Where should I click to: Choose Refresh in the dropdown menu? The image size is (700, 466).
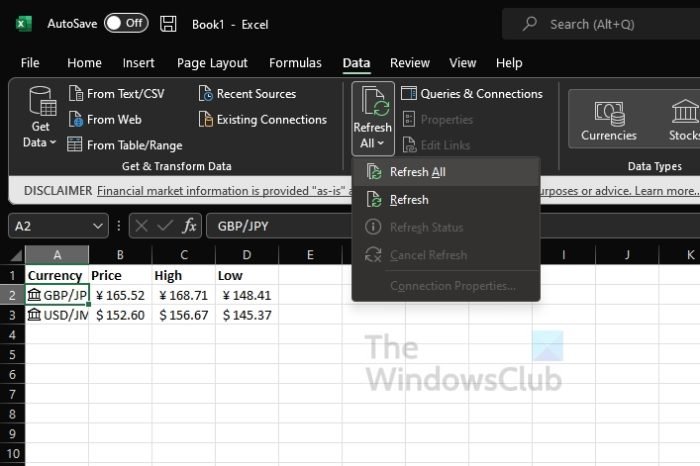[409, 200]
